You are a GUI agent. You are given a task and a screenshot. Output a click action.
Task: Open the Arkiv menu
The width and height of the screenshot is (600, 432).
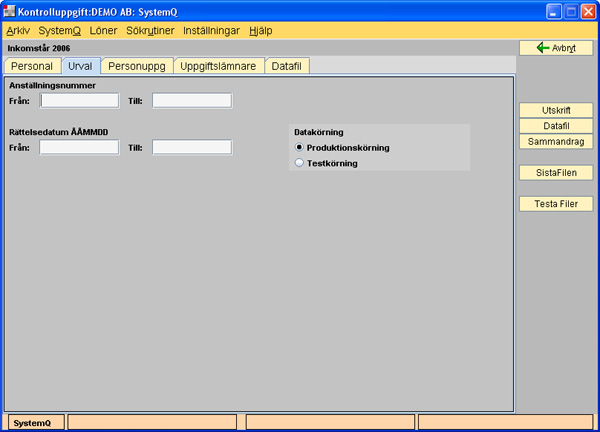pos(18,31)
